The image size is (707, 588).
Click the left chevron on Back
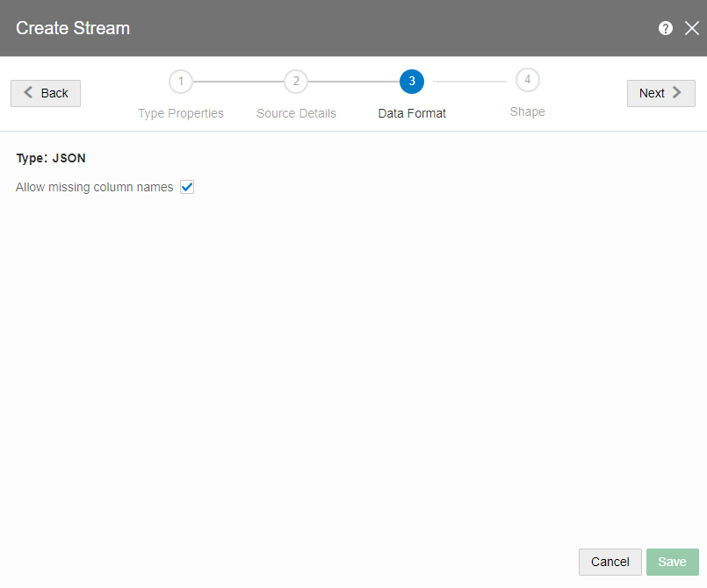click(x=29, y=93)
